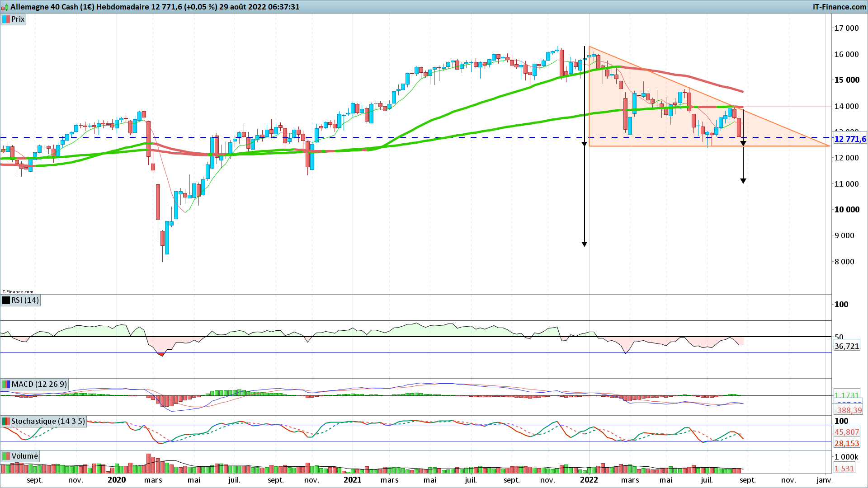The image size is (868, 488).
Task: Click the RSI value tag 36,721
Action: click(846, 346)
